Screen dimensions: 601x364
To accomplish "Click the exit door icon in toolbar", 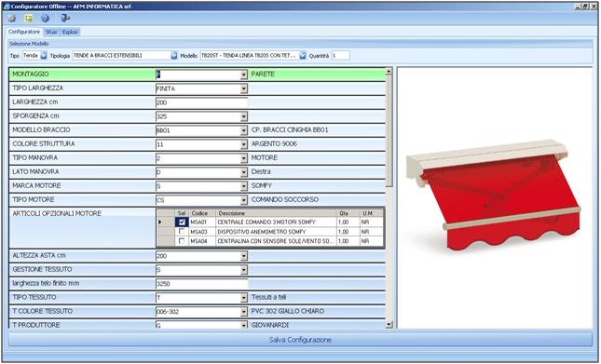I will 65,18.
